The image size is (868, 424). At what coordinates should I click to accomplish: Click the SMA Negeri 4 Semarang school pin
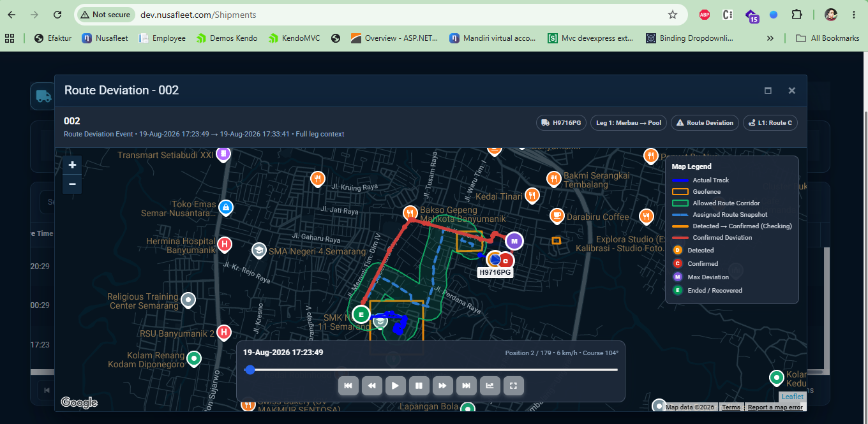[258, 250]
